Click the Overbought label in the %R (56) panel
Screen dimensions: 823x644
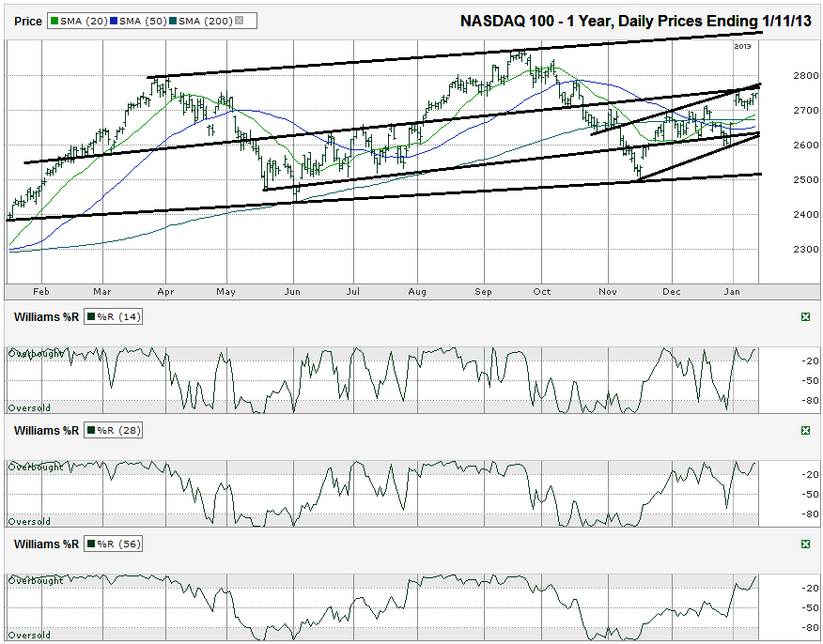pyautogui.click(x=35, y=581)
